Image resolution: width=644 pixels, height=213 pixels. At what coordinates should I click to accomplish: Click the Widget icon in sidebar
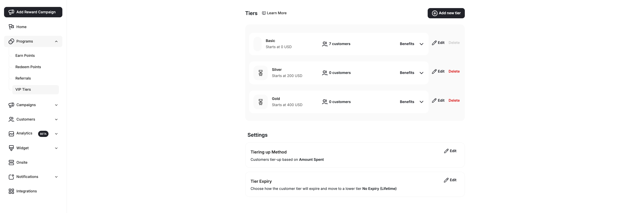tap(11, 148)
